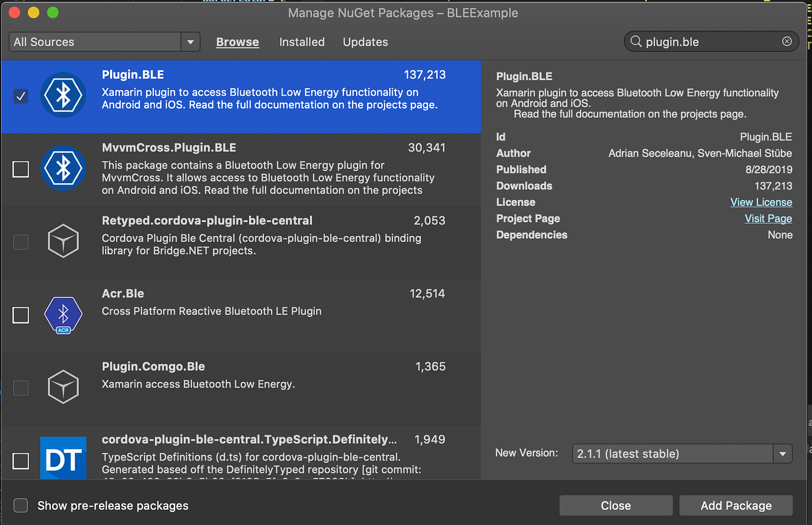
Task: Click the MvvmCross.Plugin.BLE Bluetooth icon
Action: coord(64,169)
